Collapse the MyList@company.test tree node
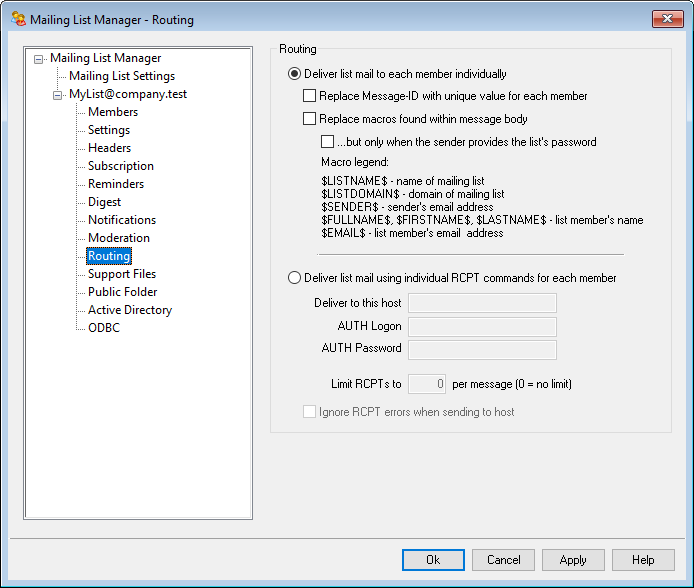Screen dimensions: 694x588 tap(58, 95)
